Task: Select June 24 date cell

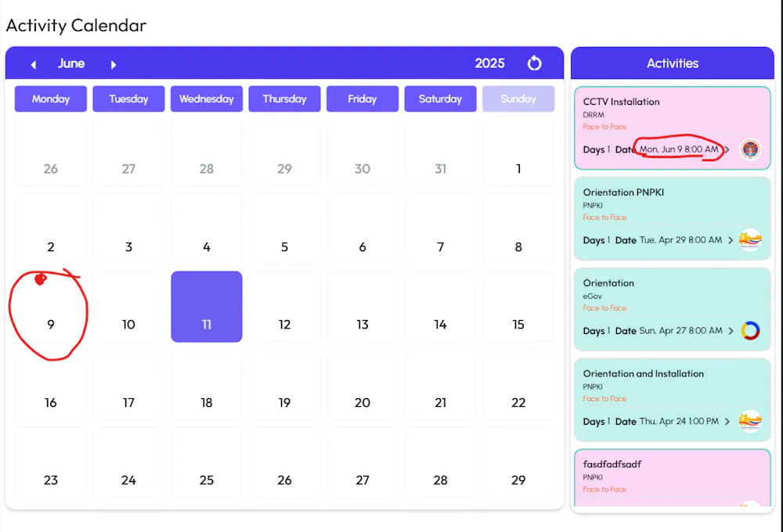Action: pyautogui.click(x=128, y=462)
